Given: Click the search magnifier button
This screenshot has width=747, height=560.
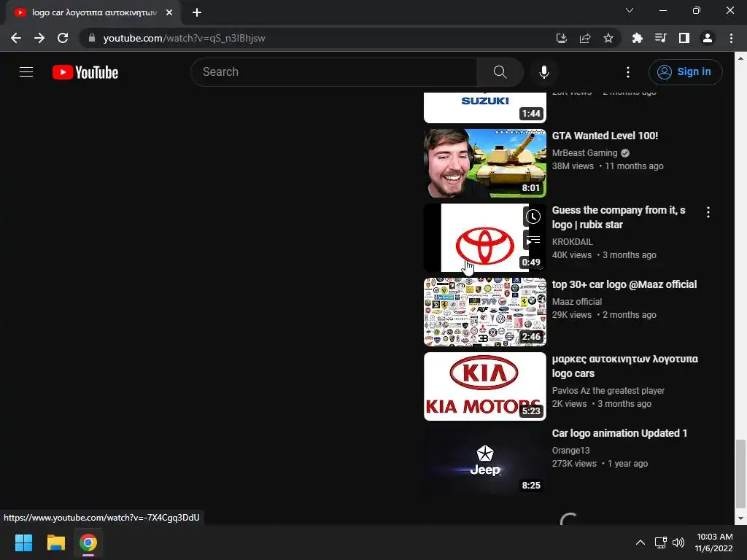Looking at the screenshot, I should [x=500, y=72].
